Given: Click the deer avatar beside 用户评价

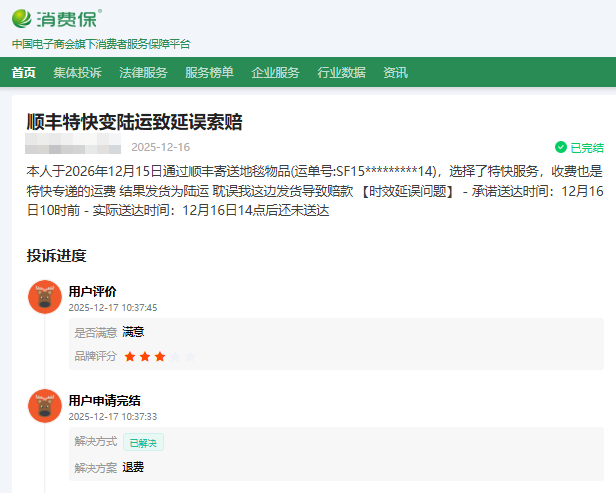Looking at the screenshot, I should (44, 297).
